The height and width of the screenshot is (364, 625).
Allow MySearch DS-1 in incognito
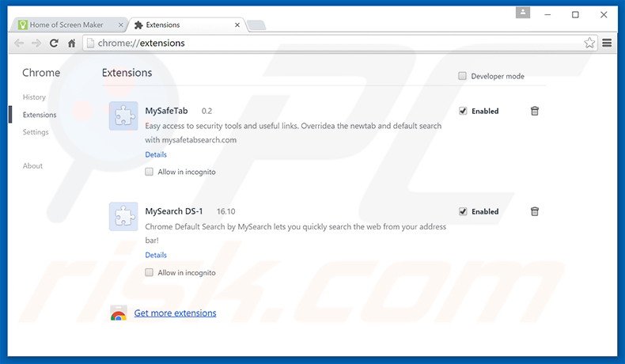[x=149, y=272]
